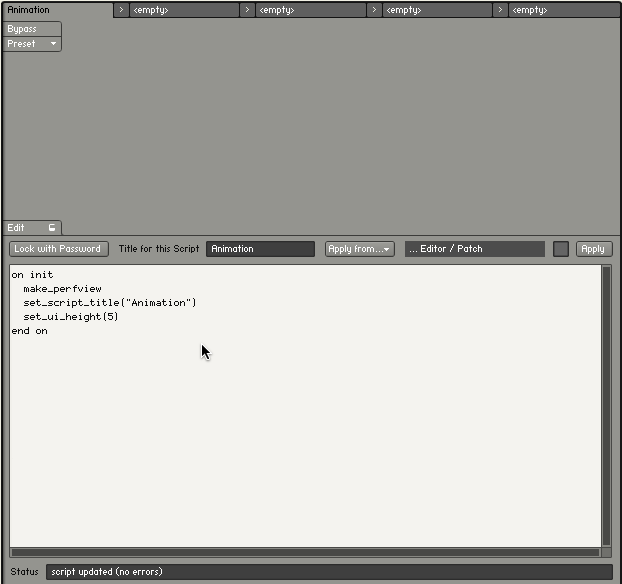Open the second <empty> script slot tab
Image resolution: width=622 pixels, height=584 pixels.
(x=184, y=10)
